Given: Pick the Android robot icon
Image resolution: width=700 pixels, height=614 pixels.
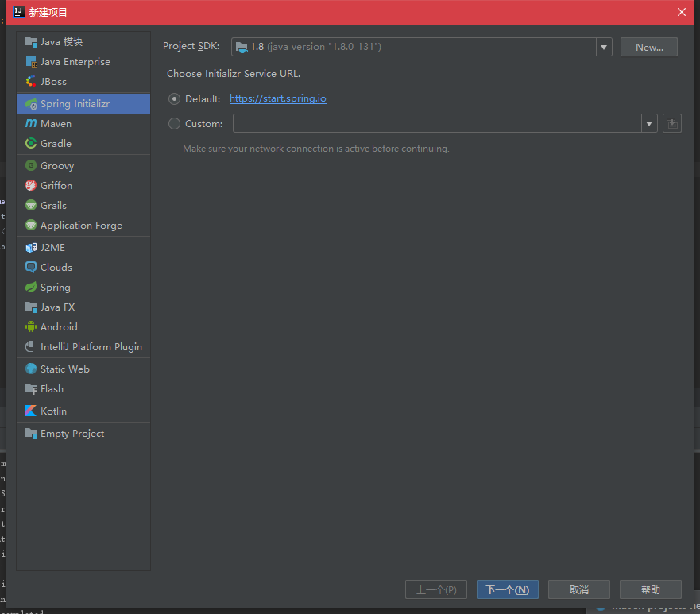Looking at the screenshot, I should 31,326.
